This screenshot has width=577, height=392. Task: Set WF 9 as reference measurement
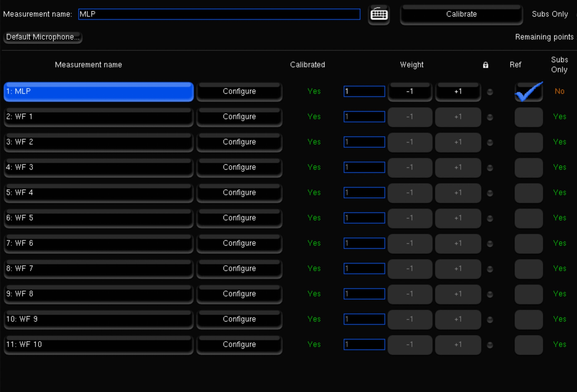[529, 319]
